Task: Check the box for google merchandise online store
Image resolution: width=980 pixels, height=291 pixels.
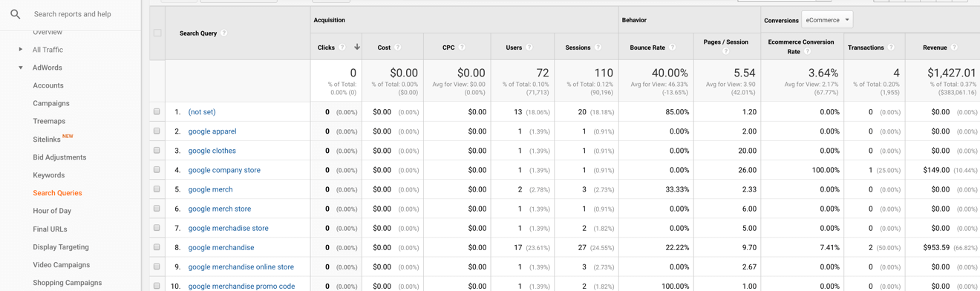Action: pos(157,267)
